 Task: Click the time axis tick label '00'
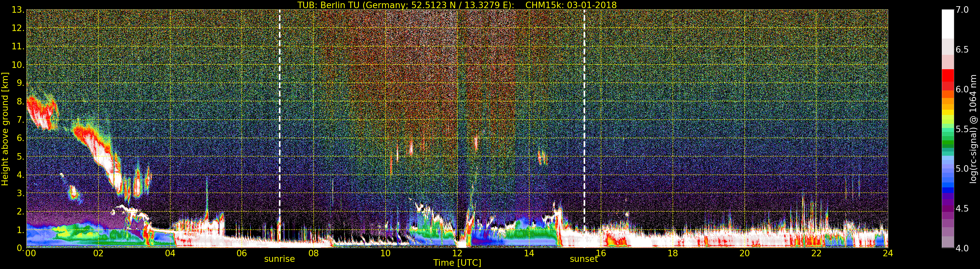tap(30, 253)
